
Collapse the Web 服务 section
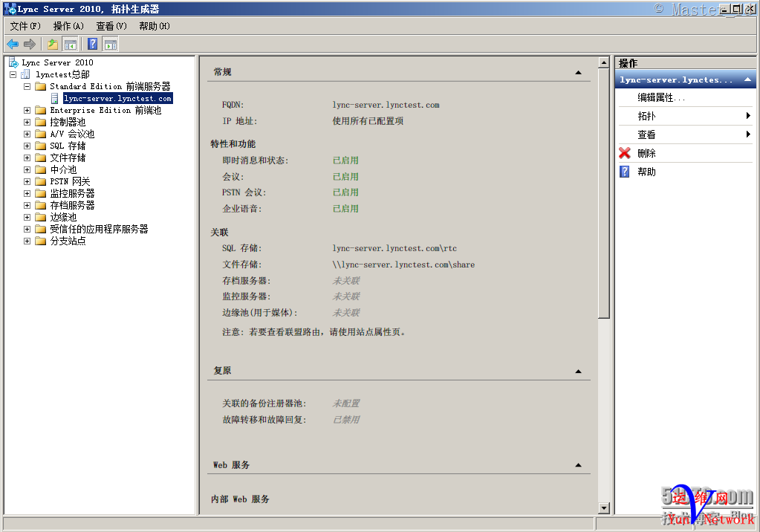(578, 466)
